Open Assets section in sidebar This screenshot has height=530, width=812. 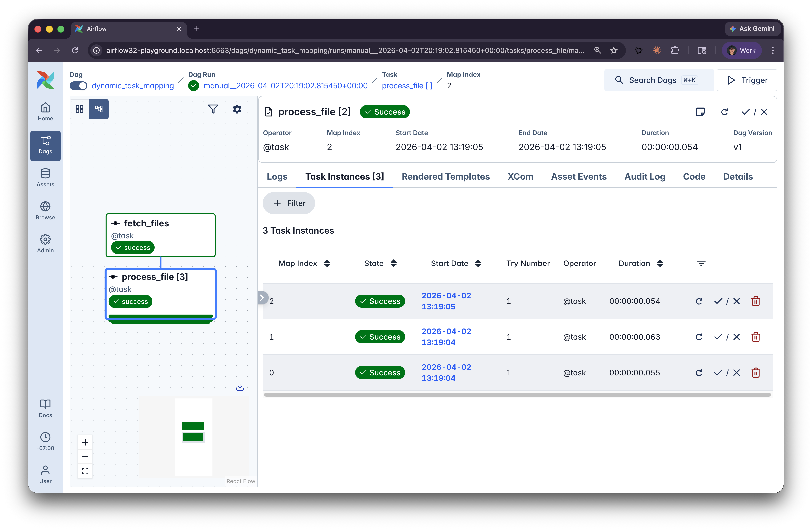[x=45, y=178]
